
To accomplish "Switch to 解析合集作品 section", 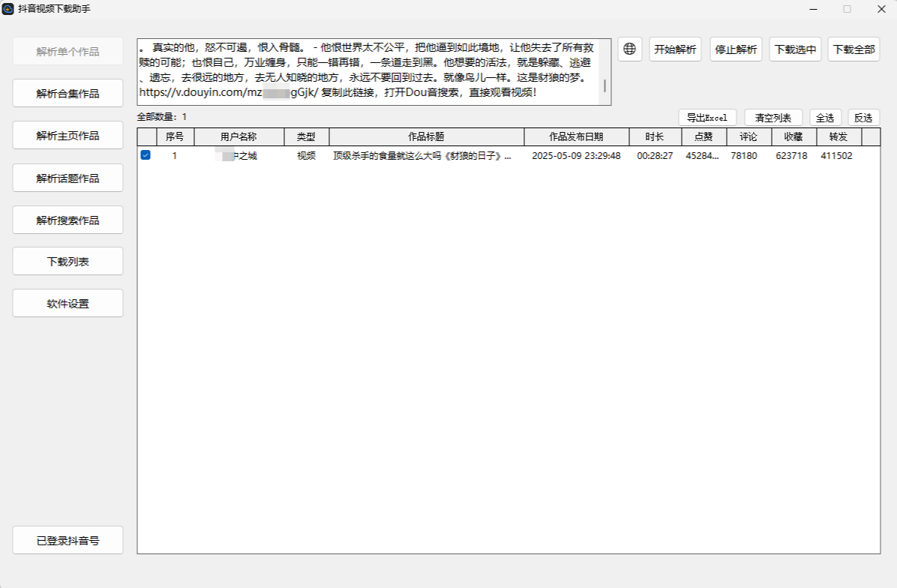I will [67, 93].
